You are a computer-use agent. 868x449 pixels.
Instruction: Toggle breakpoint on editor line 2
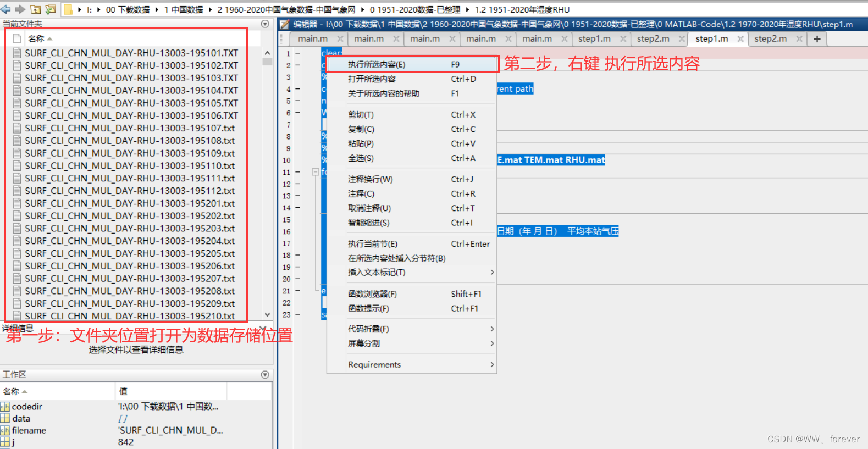click(298, 65)
